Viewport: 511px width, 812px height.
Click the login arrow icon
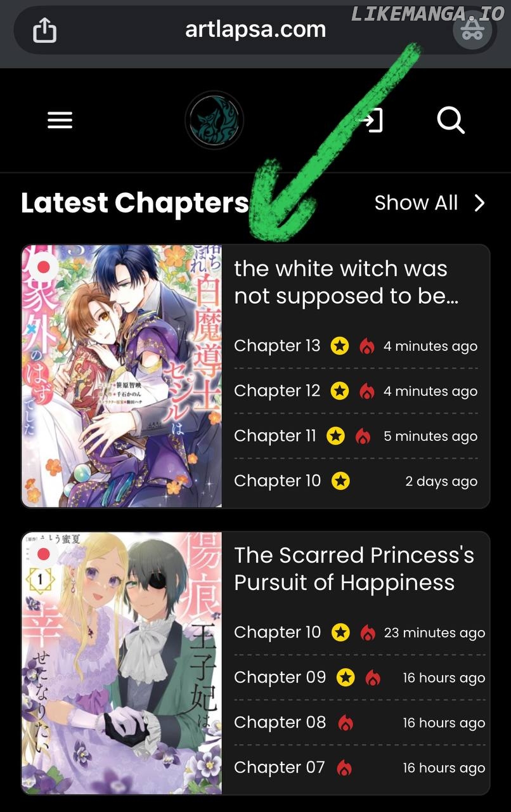[x=371, y=120]
